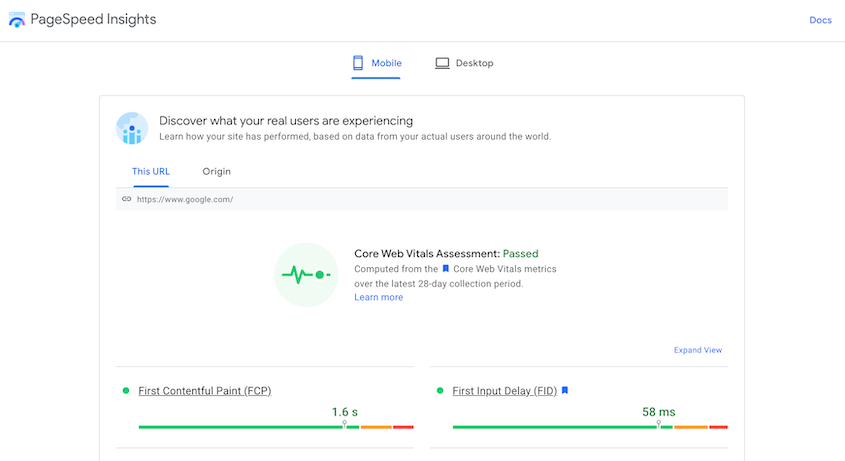Click 'Learn how your site has performed' description
This screenshot has height=461, width=845.
tap(355, 136)
